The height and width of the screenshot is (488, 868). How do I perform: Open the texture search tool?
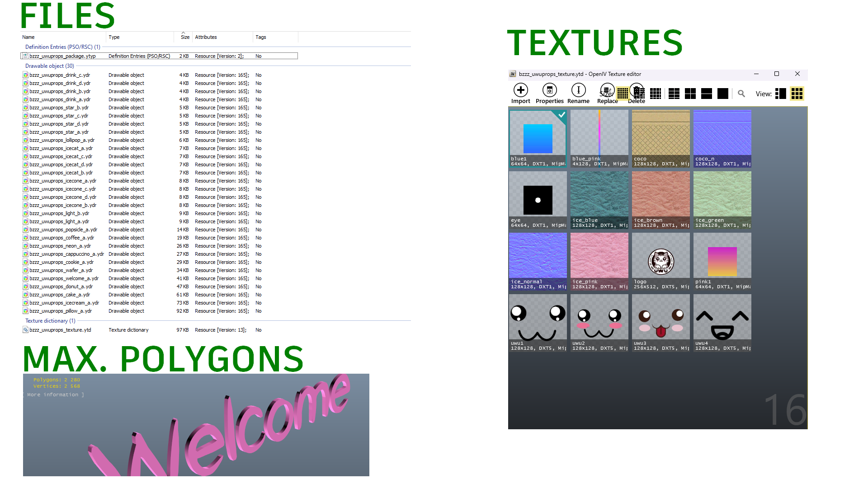741,94
